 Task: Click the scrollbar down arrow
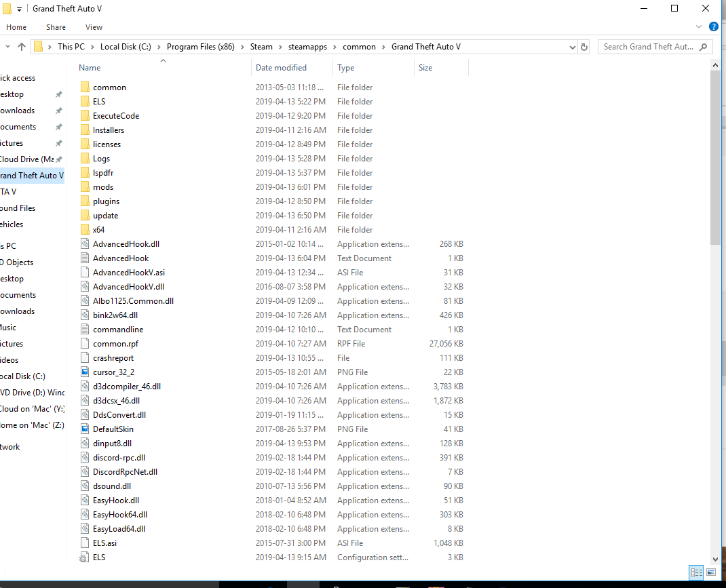click(x=715, y=560)
